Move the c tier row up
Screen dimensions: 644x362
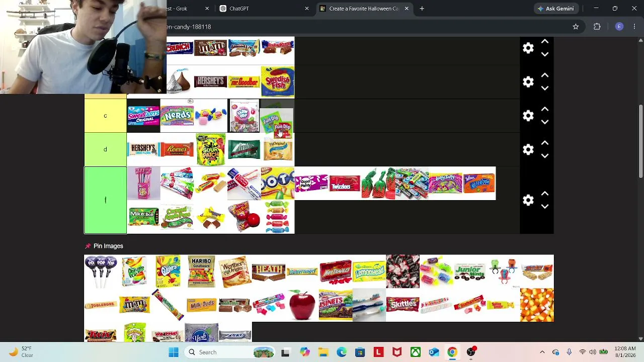(x=545, y=109)
